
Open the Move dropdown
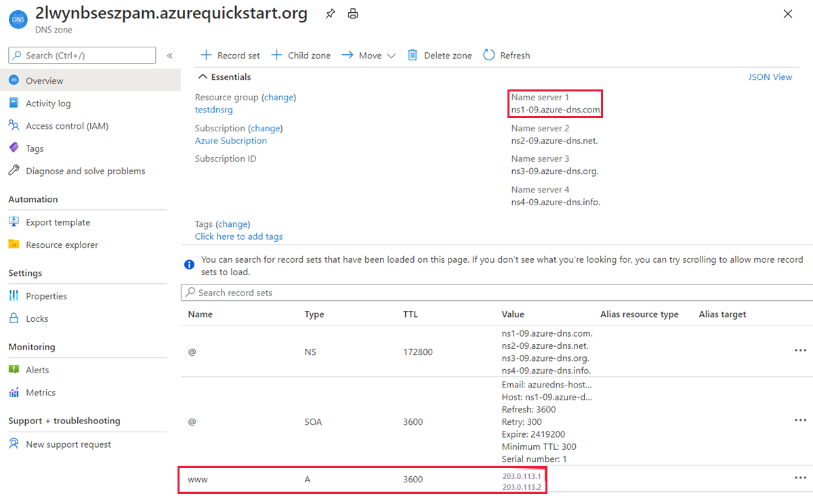(369, 56)
